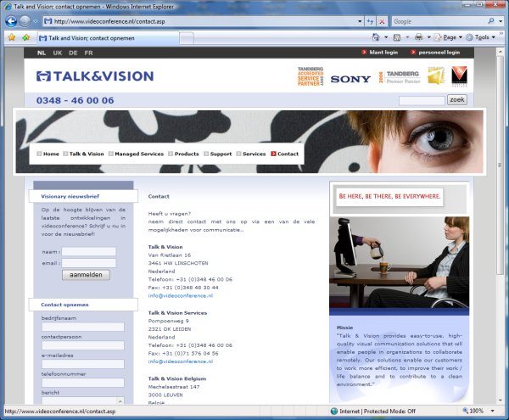Switch site language to UK
Image resolution: width=509 pixels, height=420 pixels.
click(58, 53)
